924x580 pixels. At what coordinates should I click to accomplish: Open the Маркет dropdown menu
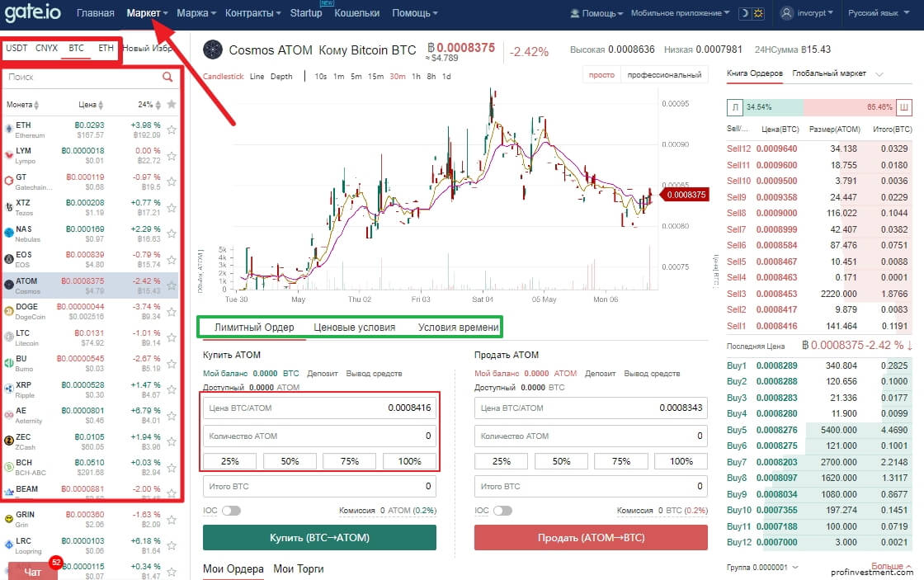[148, 13]
